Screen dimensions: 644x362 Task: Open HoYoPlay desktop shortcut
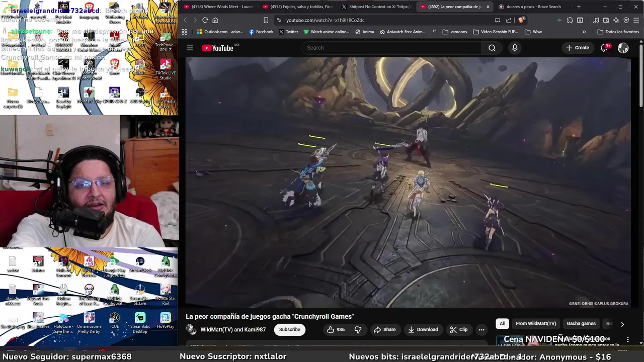(166, 321)
